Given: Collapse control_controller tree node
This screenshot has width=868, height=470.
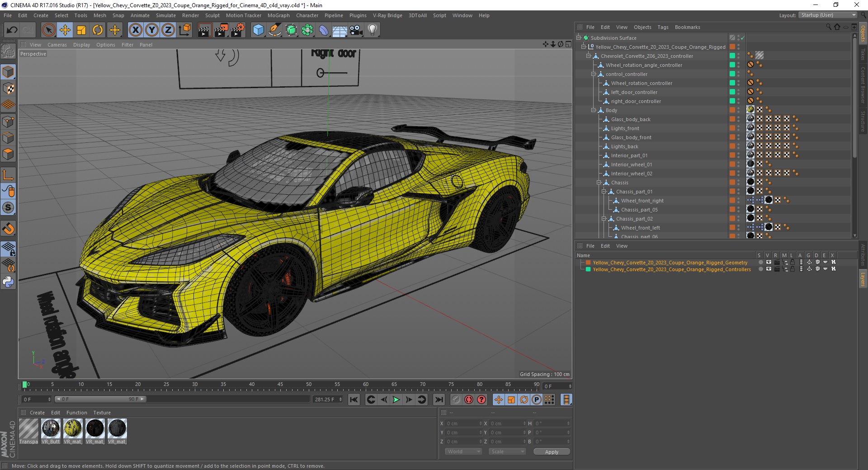Looking at the screenshot, I should (x=594, y=74).
